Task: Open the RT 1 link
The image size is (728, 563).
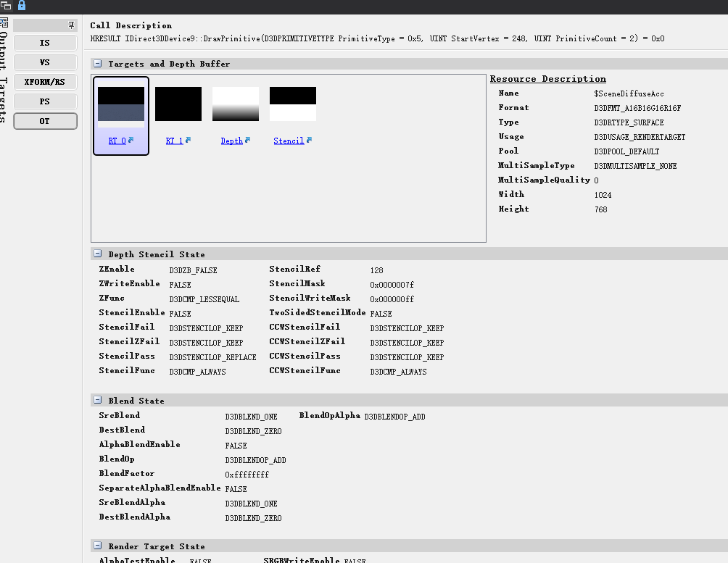Action: click(174, 141)
